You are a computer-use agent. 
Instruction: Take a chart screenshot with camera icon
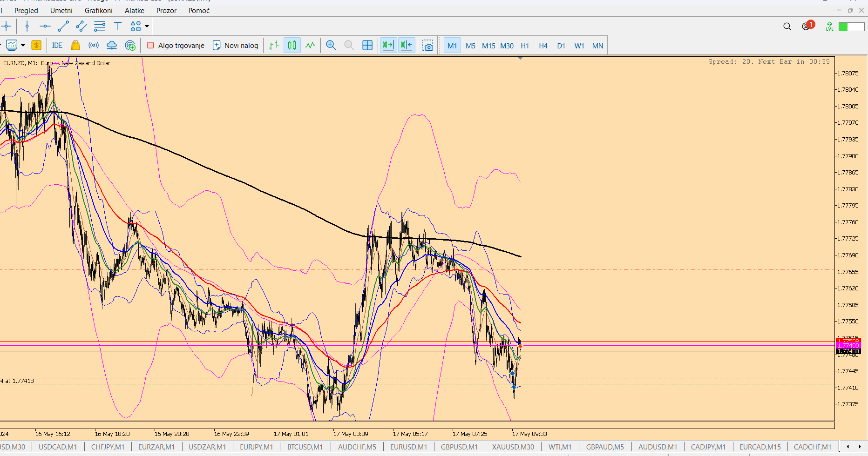click(427, 46)
